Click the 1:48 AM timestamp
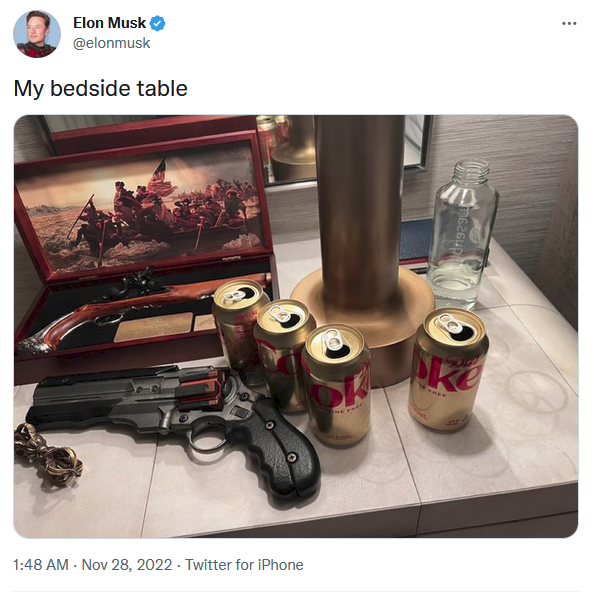 coord(41,565)
